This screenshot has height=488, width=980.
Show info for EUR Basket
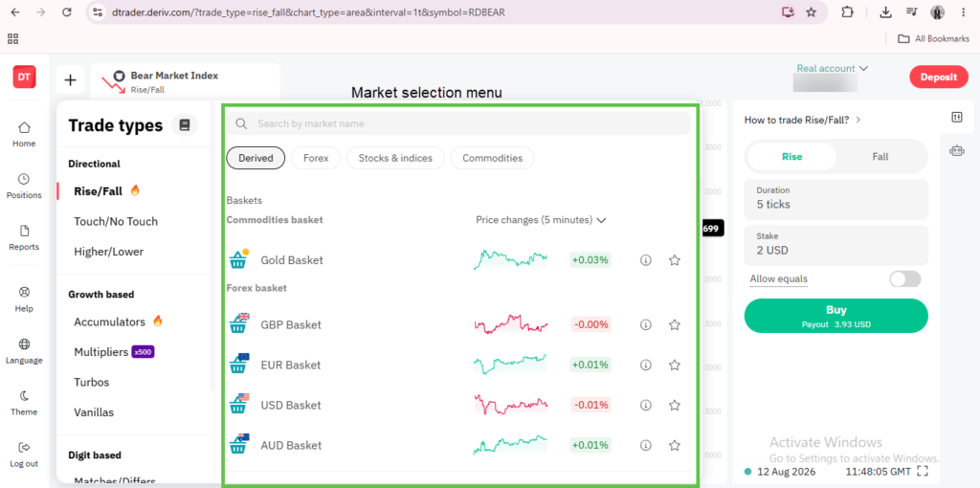point(646,365)
